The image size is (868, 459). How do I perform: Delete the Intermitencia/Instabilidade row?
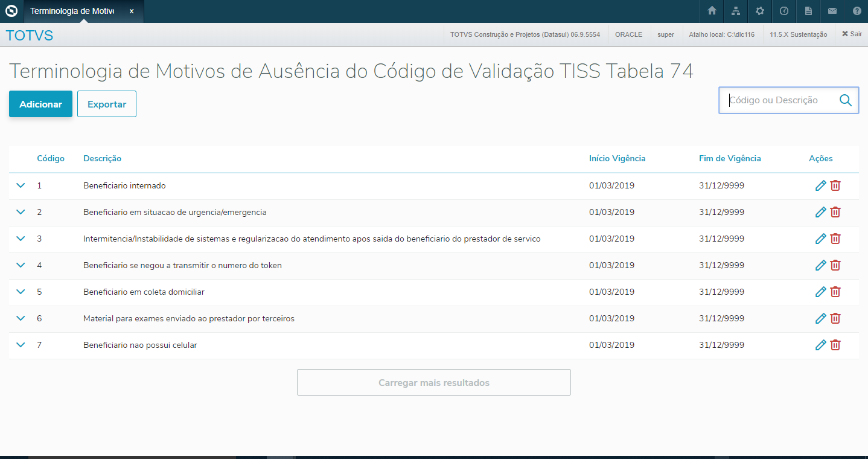click(x=835, y=239)
